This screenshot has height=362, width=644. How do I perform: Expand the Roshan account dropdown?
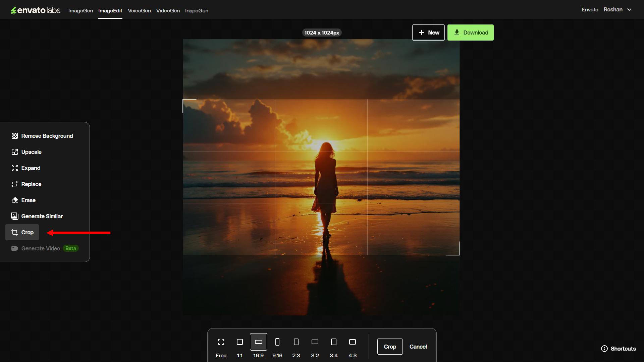coord(618,10)
